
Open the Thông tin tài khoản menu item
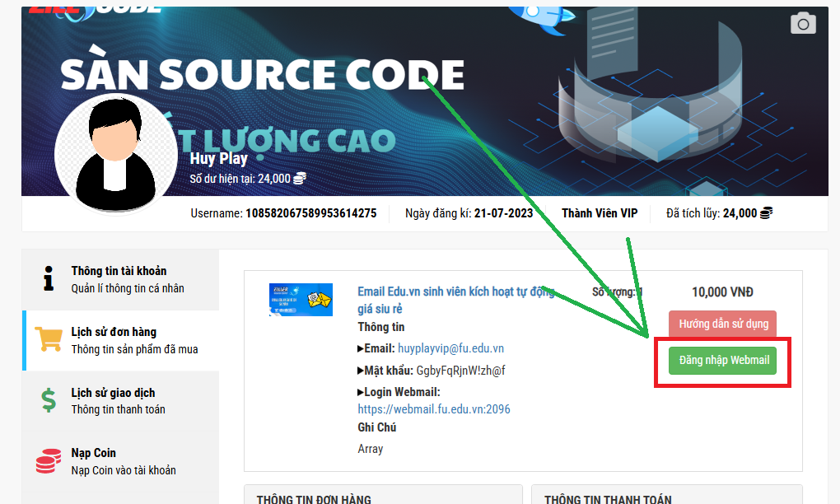[119, 271]
